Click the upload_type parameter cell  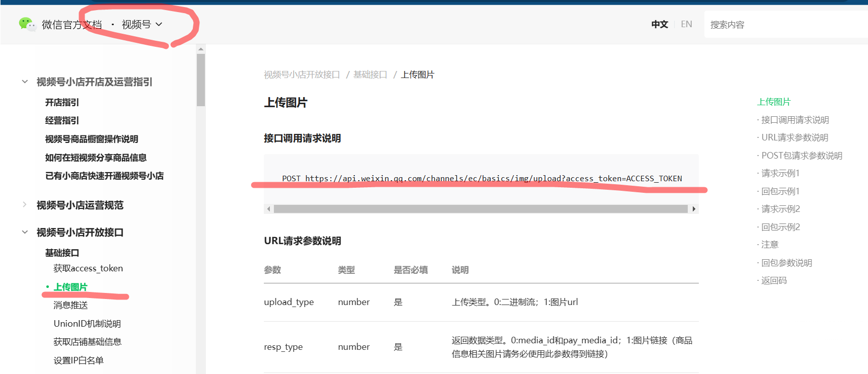(289, 302)
